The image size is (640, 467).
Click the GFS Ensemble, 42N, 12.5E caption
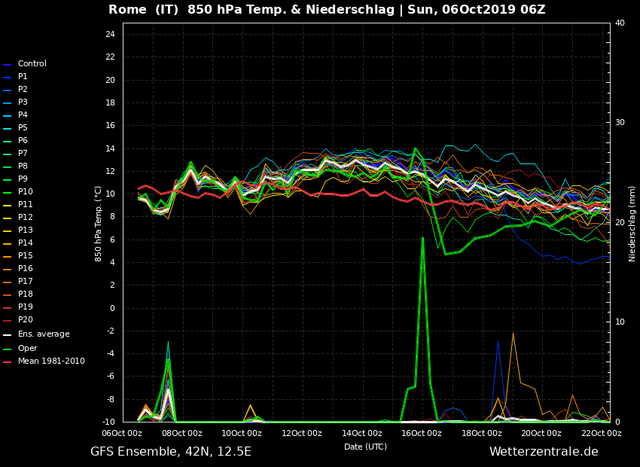click(x=171, y=451)
